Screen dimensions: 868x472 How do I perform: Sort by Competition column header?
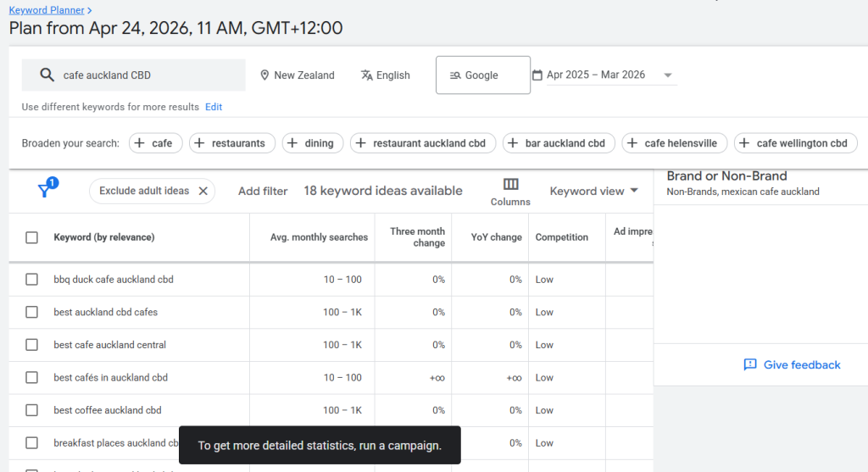point(561,237)
